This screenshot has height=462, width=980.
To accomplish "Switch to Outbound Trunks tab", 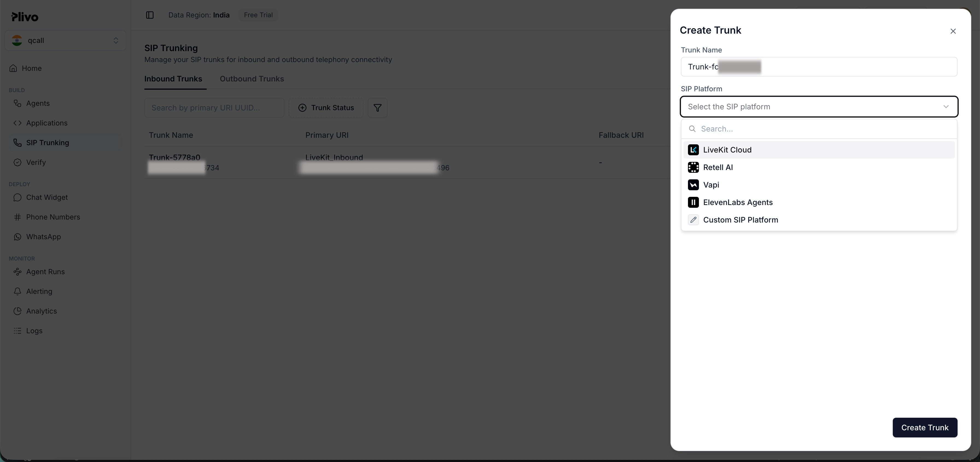I will 252,79.
